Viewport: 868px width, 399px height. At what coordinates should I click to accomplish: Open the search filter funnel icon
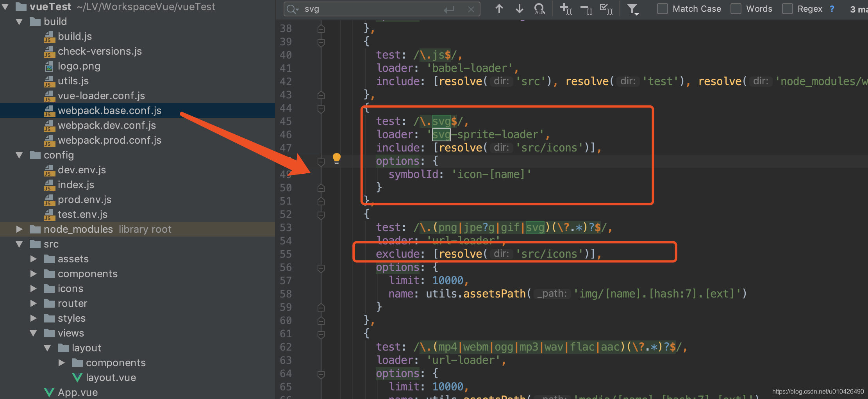click(x=633, y=9)
